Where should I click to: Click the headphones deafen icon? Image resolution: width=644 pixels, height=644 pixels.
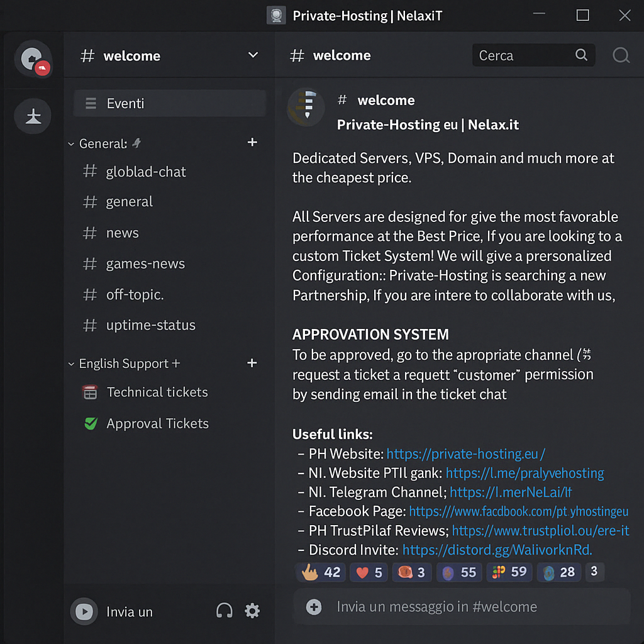click(224, 611)
